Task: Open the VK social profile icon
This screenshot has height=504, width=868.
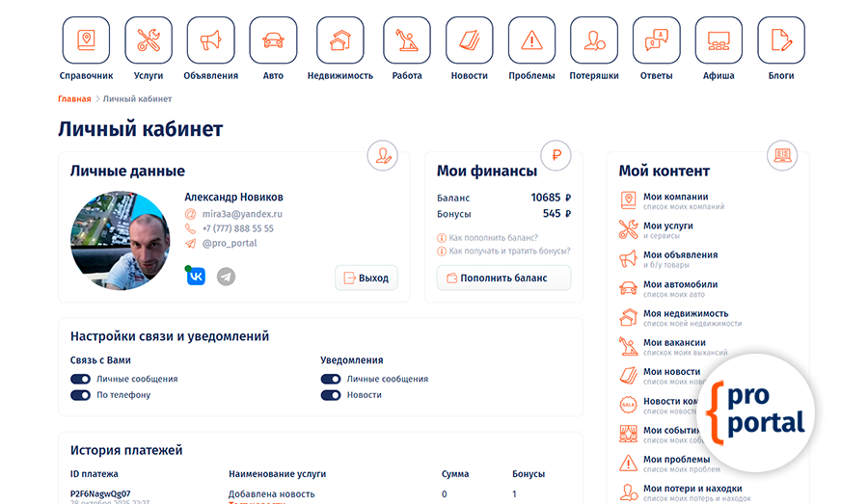Action: [x=196, y=277]
